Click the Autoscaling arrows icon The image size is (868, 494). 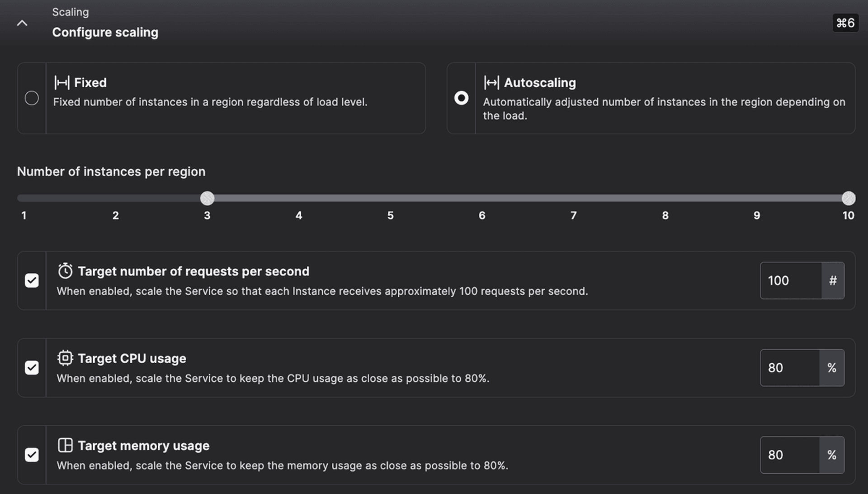pyautogui.click(x=491, y=83)
